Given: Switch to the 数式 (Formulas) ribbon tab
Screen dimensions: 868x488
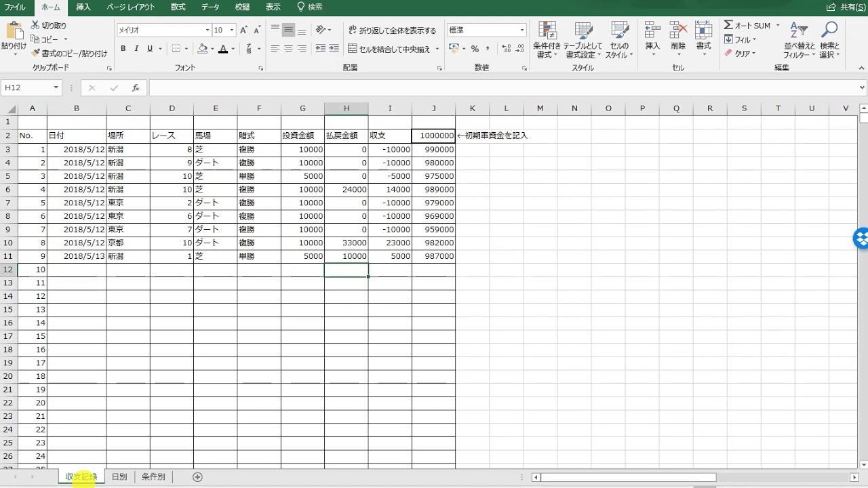Looking at the screenshot, I should point(178,7).
